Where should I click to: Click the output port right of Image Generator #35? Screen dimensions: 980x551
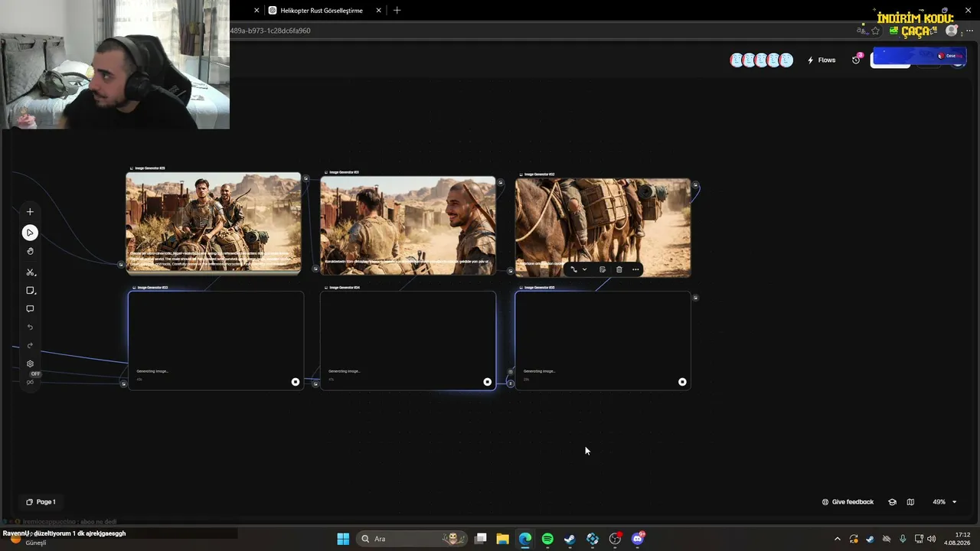[x=695, y=298]
